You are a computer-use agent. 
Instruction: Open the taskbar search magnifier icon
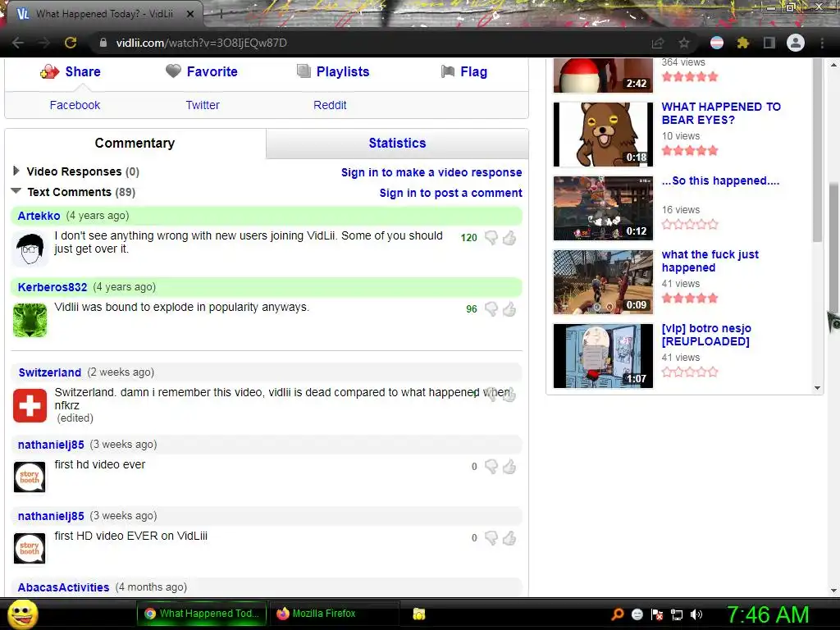[618, 614]
